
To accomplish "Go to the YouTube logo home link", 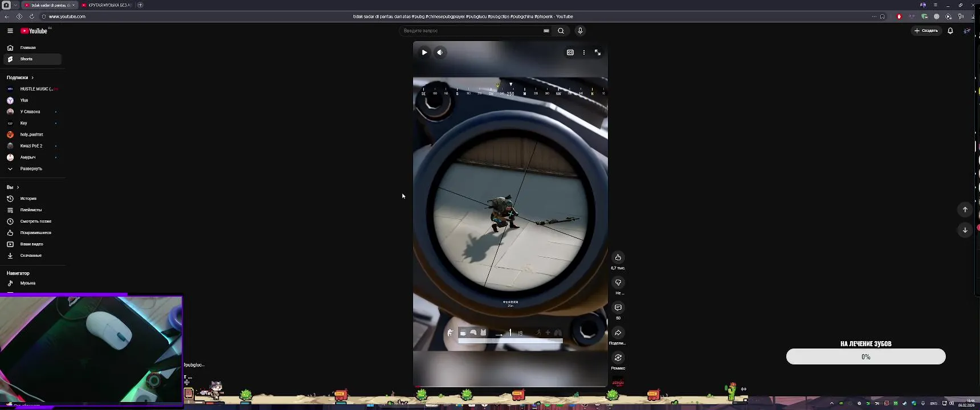I will pyautogui.click(x=34, y=31).
